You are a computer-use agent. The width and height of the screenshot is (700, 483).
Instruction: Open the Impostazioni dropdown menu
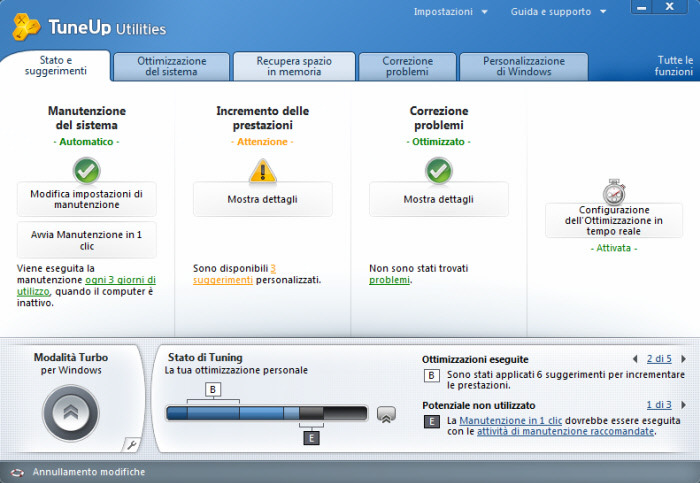450,12
